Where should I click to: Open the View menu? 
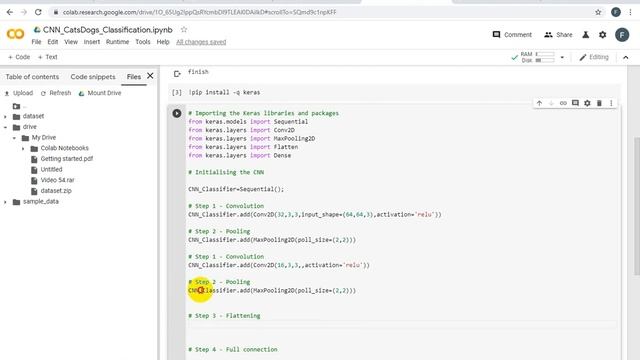(x=71, y=42)
